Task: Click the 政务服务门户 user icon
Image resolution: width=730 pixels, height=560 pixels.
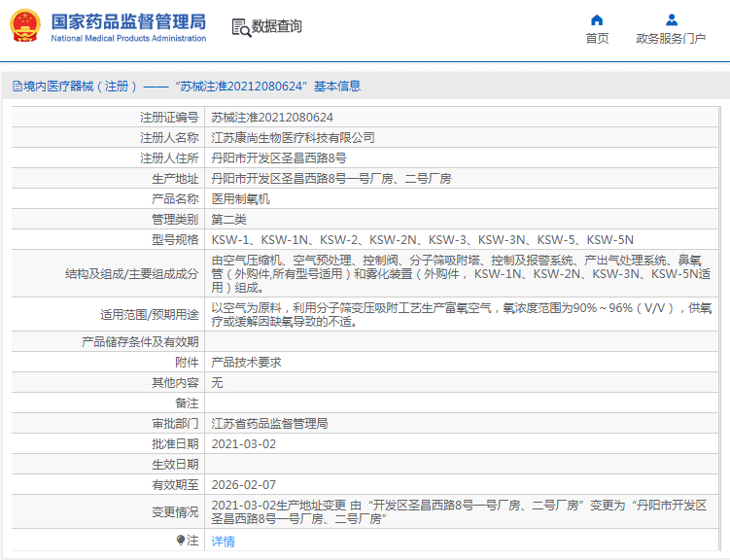Action: (x=672, y=20)
